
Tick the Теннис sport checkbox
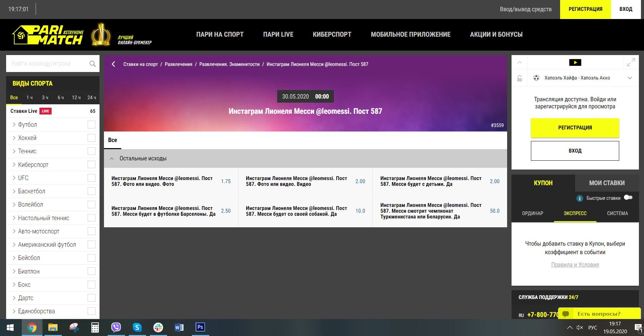[91, 151]
